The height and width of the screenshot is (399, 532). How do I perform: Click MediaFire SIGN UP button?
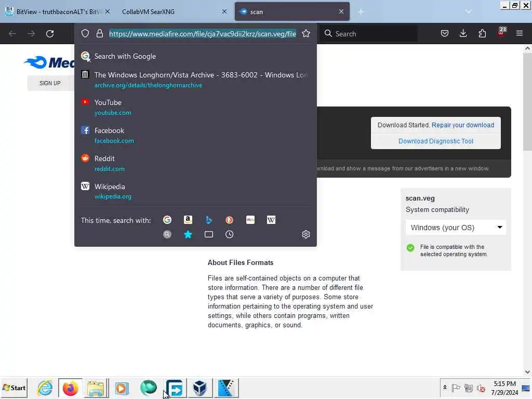(x=50, y=83)
